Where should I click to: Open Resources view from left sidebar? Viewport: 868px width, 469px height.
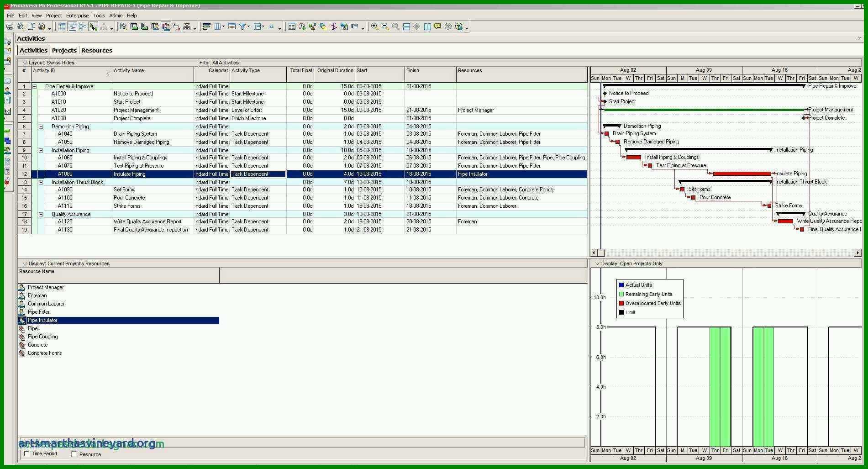pyautogui.click(x=7, y=90)
